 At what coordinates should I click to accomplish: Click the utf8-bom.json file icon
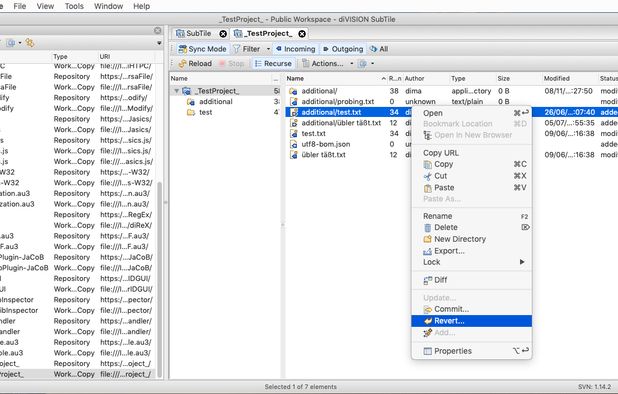coord(293,144)
